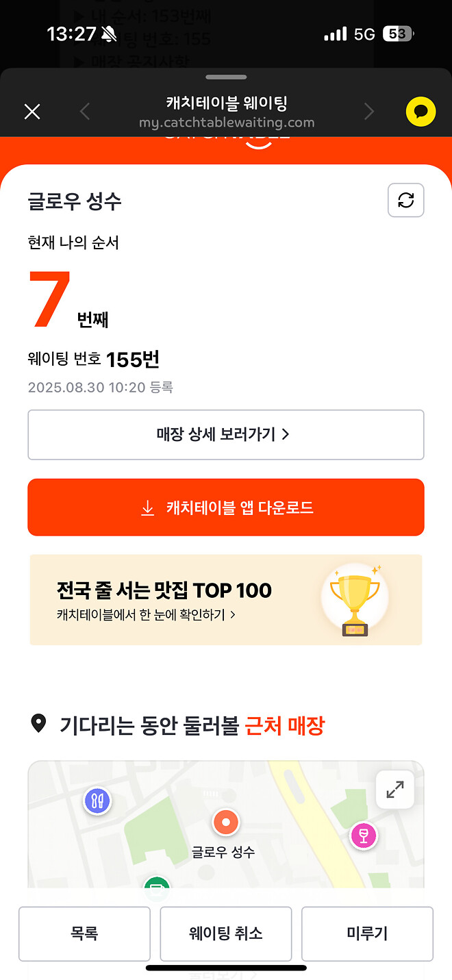452x980 pixels.
Task: Close the 캐치테이블 웨이팅 overlay with the X
Action: (32, 111)
